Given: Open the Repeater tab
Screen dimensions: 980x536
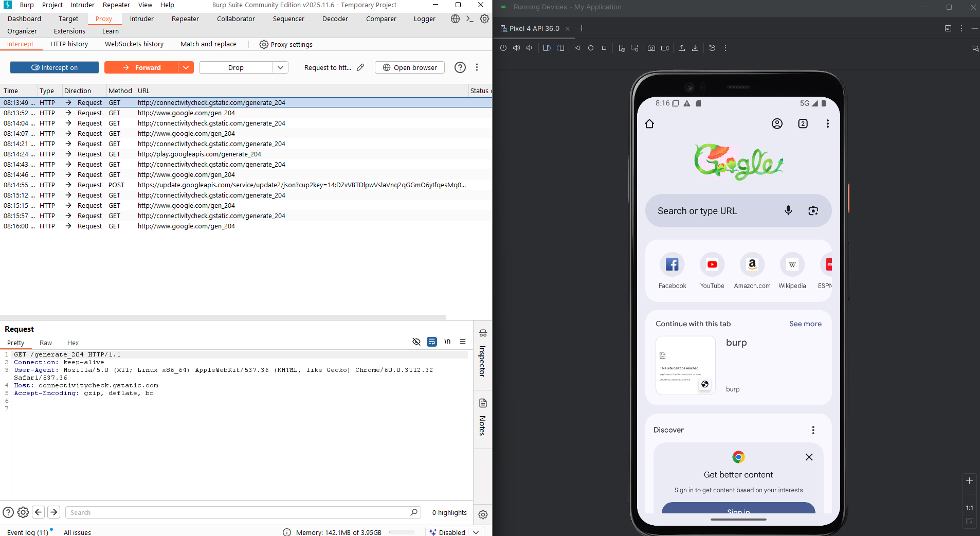Looking at the screenshot, I should [x=185, y=19].
